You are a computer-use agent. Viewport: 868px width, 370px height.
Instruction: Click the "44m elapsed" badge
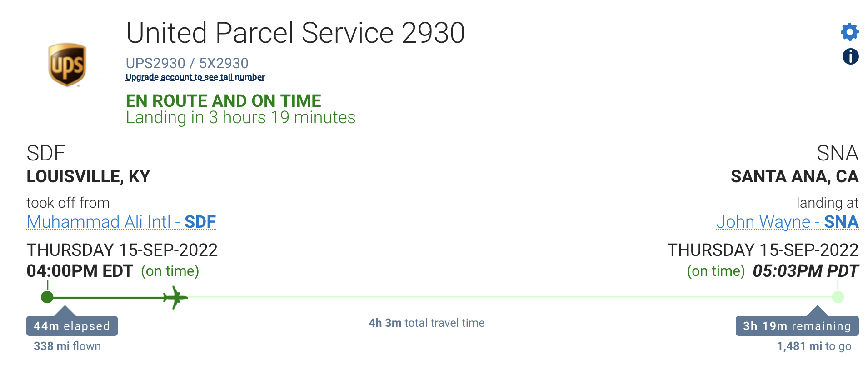coord(72,326)
